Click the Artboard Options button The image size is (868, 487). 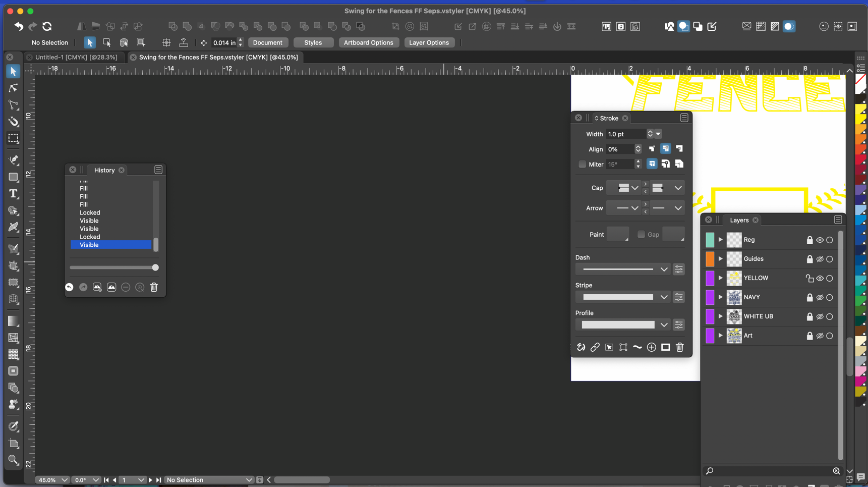pyautogui.click(x=368, y=43)
